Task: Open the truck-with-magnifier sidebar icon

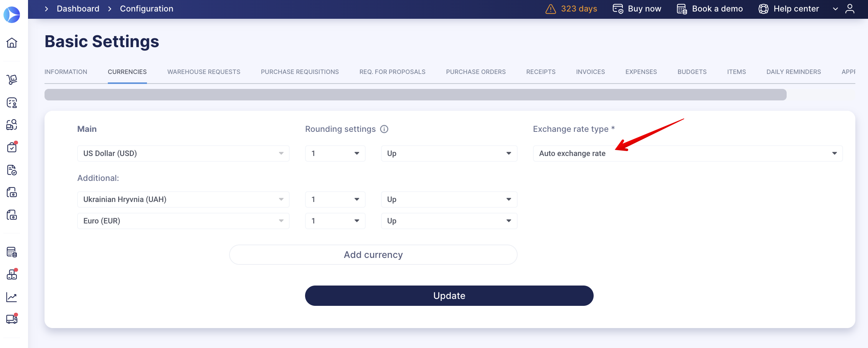Action: (x=12, y=125)
